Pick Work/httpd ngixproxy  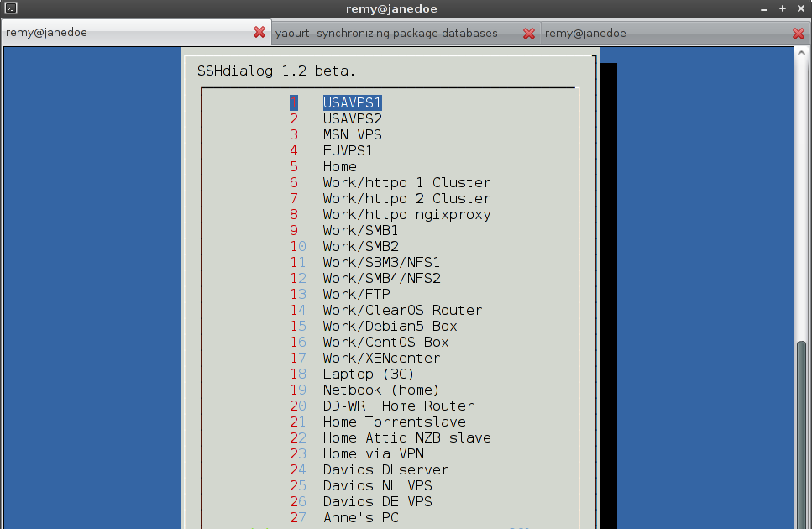point(406,215)
